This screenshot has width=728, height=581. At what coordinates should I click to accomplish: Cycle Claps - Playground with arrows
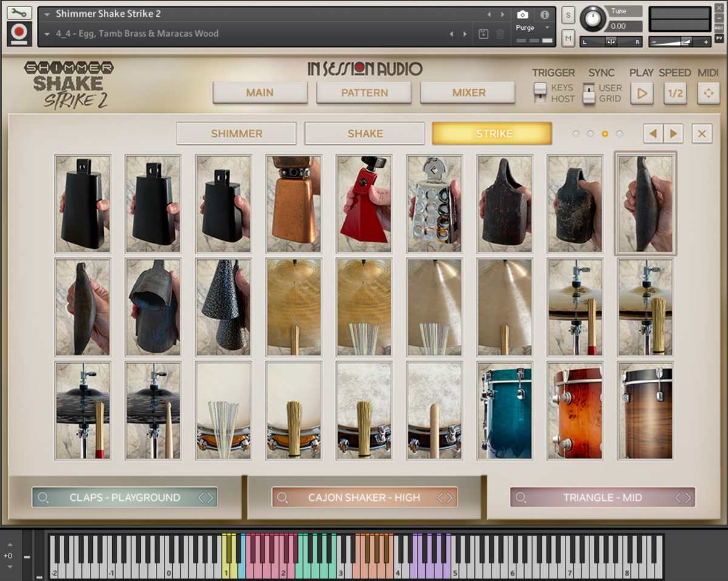[x=206, y=497]
